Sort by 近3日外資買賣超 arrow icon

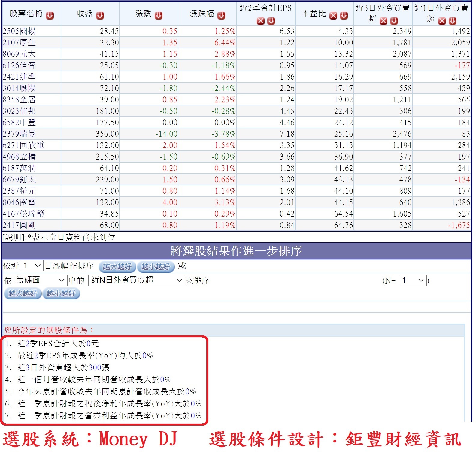click(x=394, y=21)
